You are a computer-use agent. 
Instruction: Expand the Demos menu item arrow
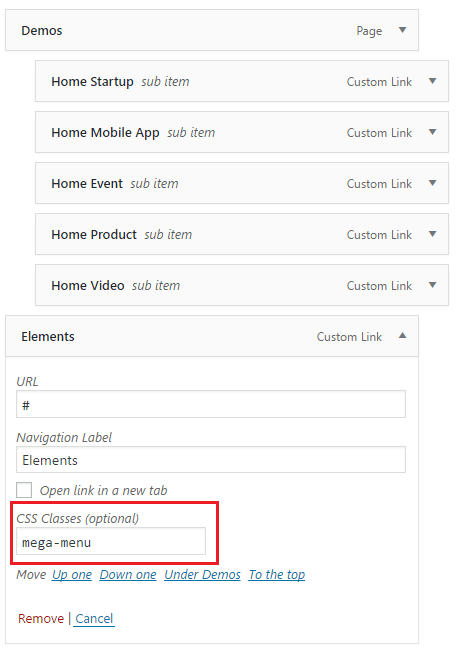(x=402, y=30)
